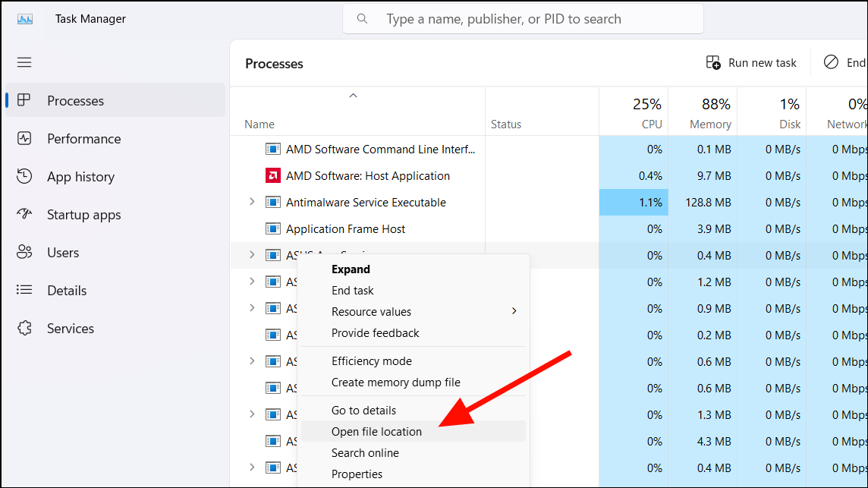The height and width of the screenshot is (488, 868).
Task: Click the hamburger navigation menu icon
Action: tap(24, 62)
